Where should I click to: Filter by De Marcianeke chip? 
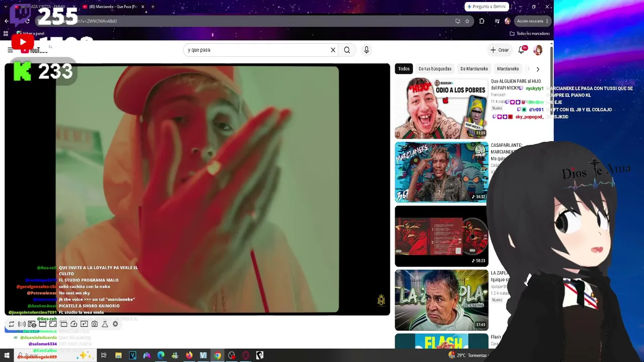(474, 69)
